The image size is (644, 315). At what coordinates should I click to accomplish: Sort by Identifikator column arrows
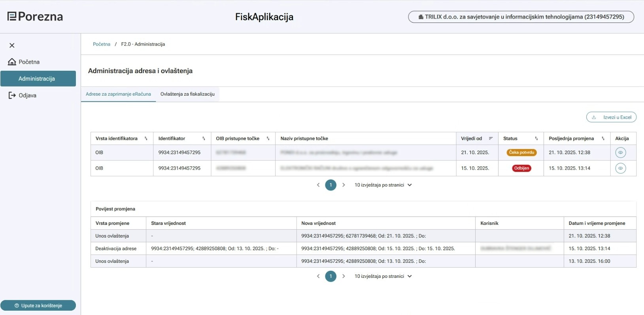tap(204, 139)
